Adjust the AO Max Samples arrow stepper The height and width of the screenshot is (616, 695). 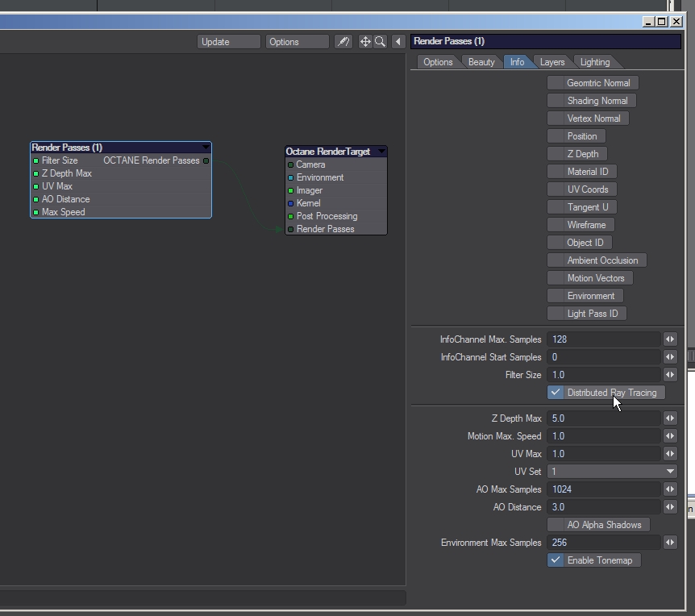(670, 489)
